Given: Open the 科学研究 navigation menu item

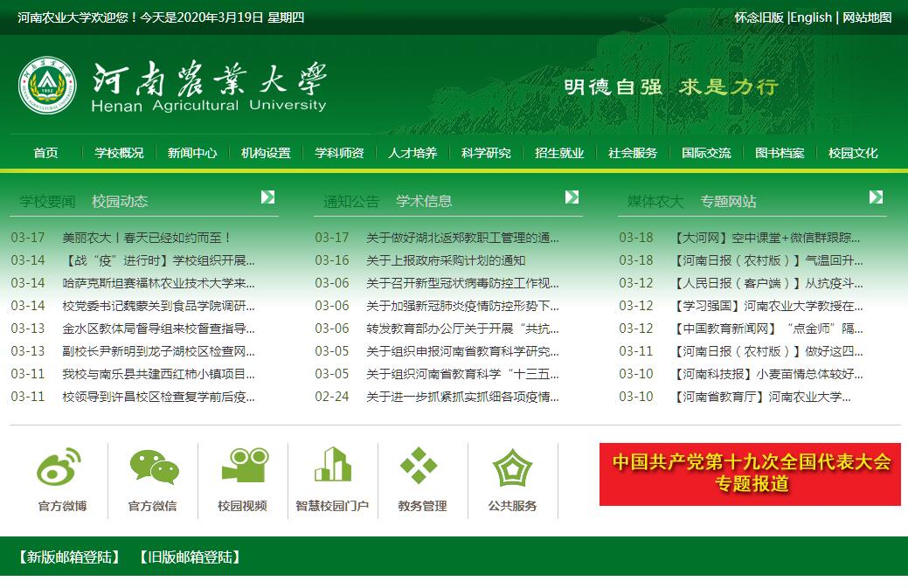Looking at the screenshot, I should [x=486, y=153].
